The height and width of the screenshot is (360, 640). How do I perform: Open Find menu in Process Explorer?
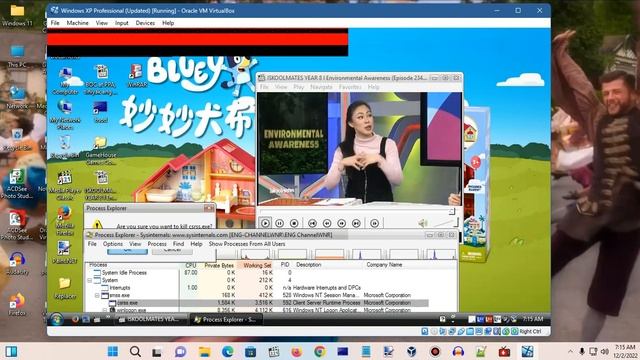coord(178,244)
